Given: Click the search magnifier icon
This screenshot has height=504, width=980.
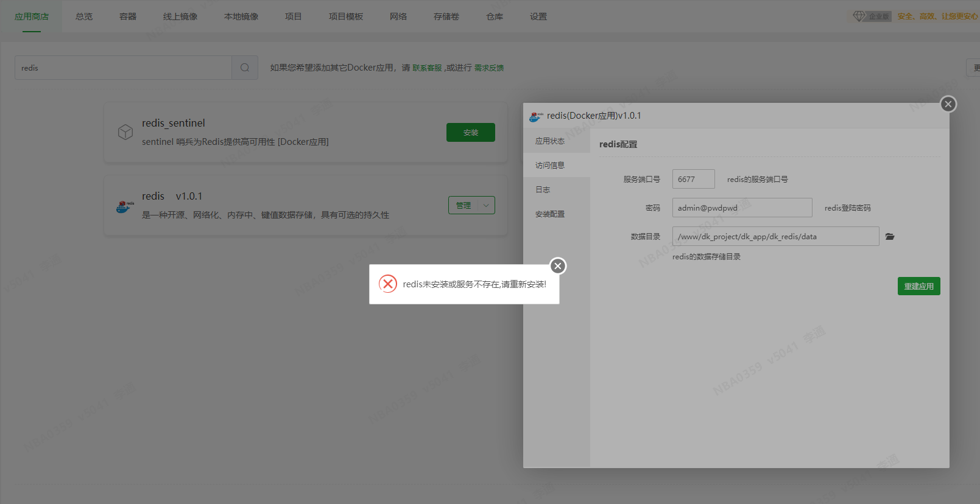Looking at the screenshot, I should click(245, 68).
